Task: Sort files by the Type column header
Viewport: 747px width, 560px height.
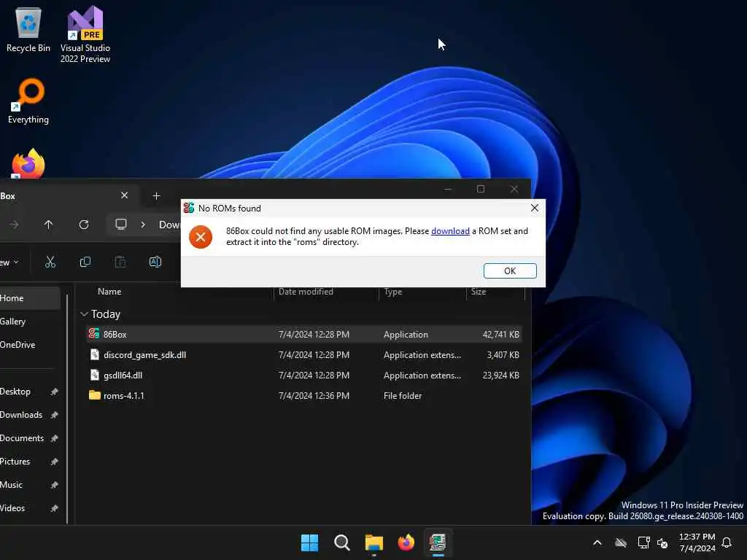Action: pyautogui.click(x=393, y=292)
